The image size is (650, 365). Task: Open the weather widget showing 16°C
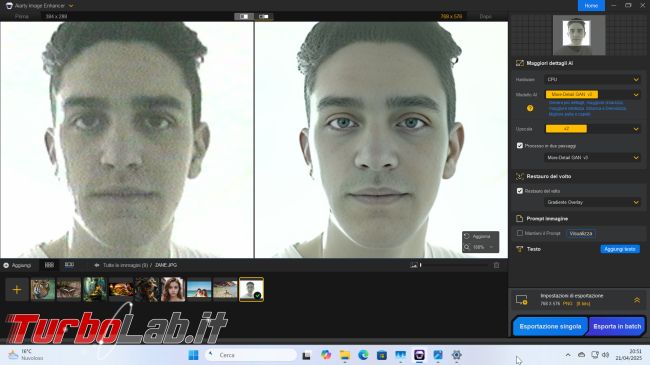click(x=26, y=355)
